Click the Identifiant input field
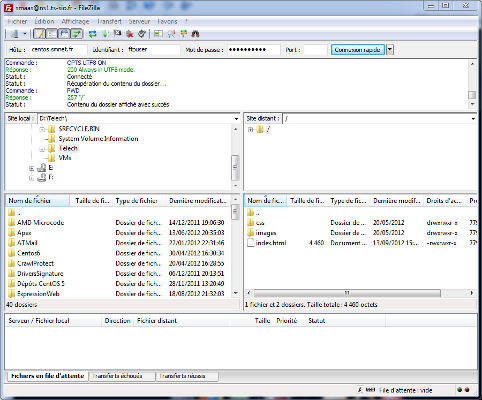482x400 pixels. (153, 50)
